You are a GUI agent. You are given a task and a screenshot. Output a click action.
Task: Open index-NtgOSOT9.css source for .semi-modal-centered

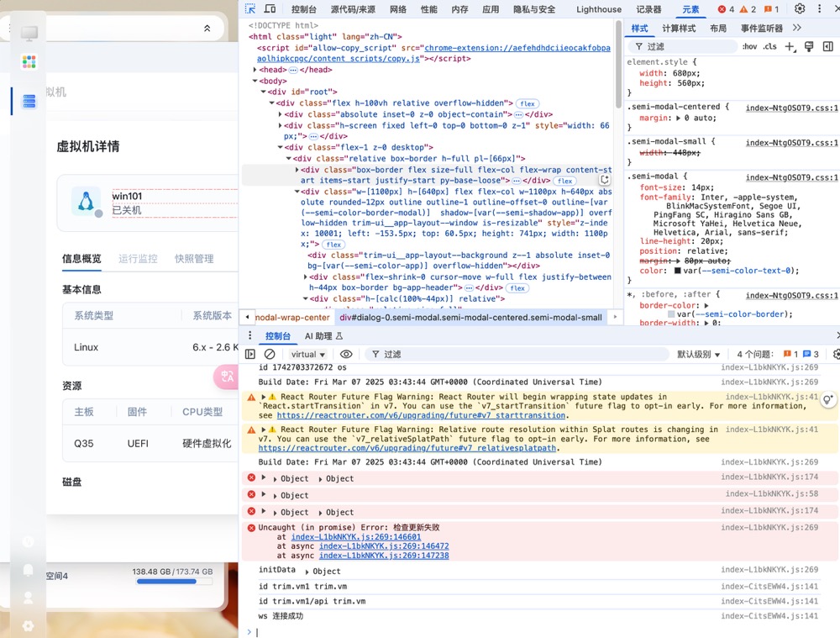tap(792, 108)
